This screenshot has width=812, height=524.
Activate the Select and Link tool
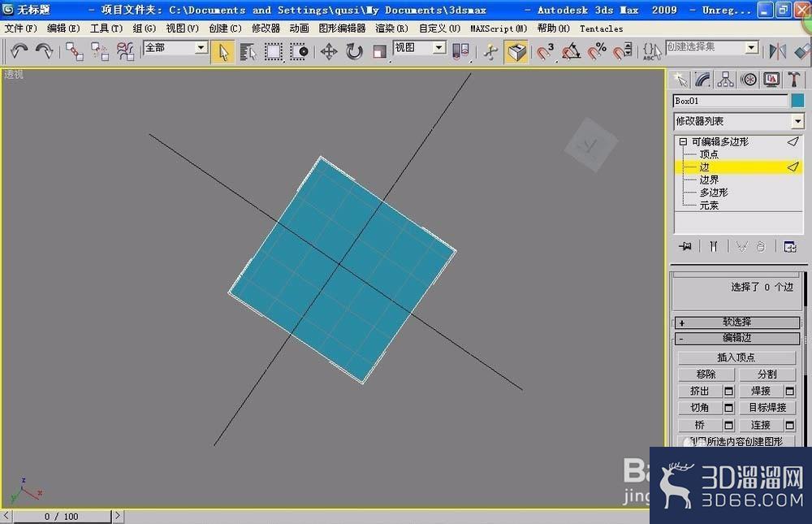click(x=75, y=51)
